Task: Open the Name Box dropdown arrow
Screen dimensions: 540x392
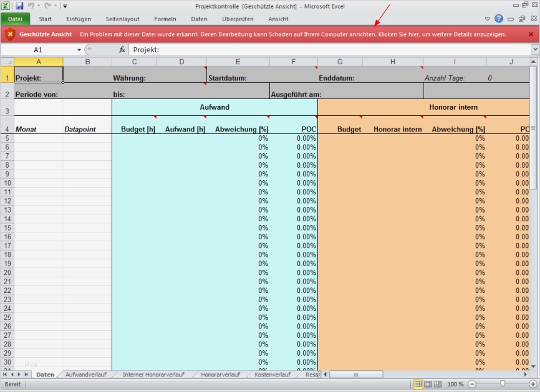Action: 79,50
